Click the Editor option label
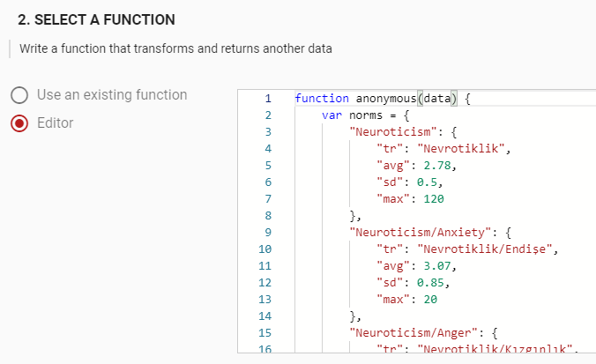This screenshot has height=364, width=596. (56, 123)
